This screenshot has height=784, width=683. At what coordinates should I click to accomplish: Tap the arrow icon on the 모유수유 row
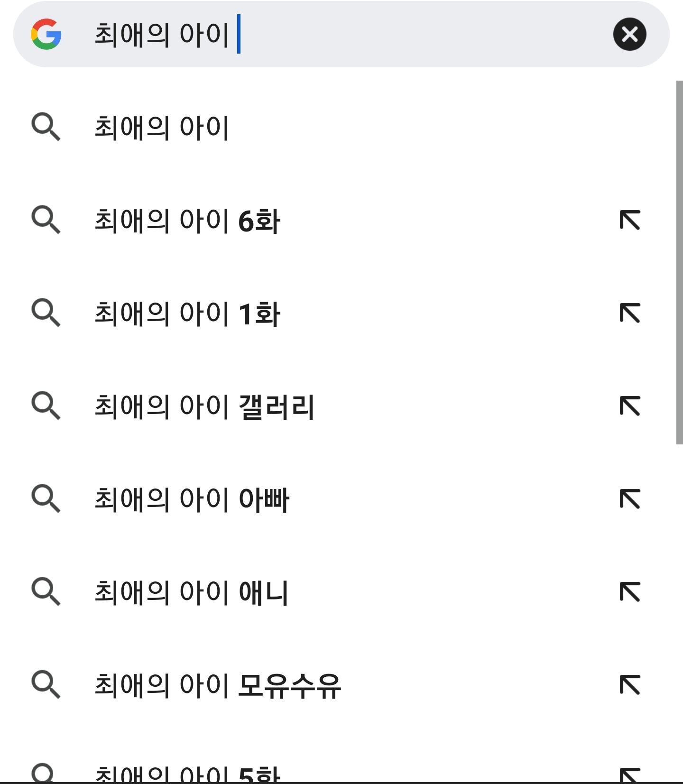pyautogui.click(x=630, y=685)
